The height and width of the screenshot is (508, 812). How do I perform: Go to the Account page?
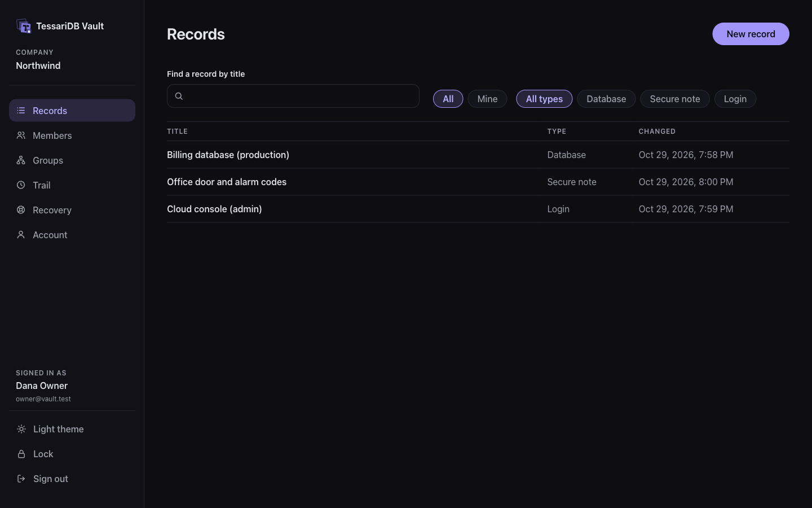click(x=72, y=235)
